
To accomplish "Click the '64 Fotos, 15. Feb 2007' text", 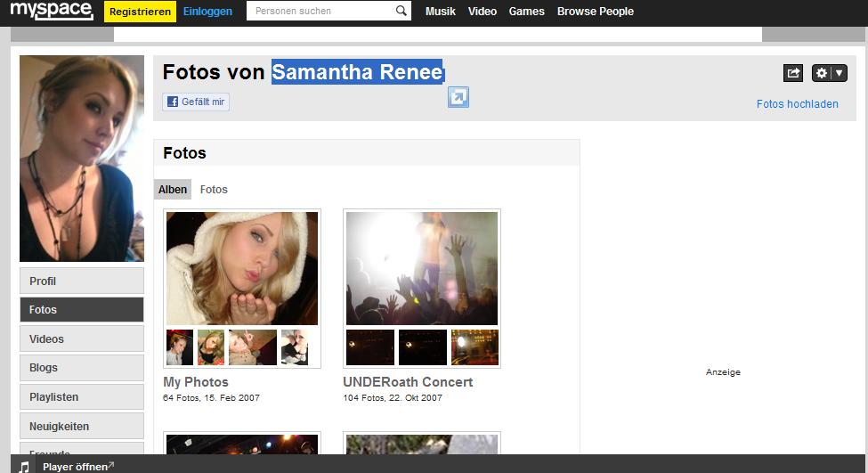I will point(212,397).
